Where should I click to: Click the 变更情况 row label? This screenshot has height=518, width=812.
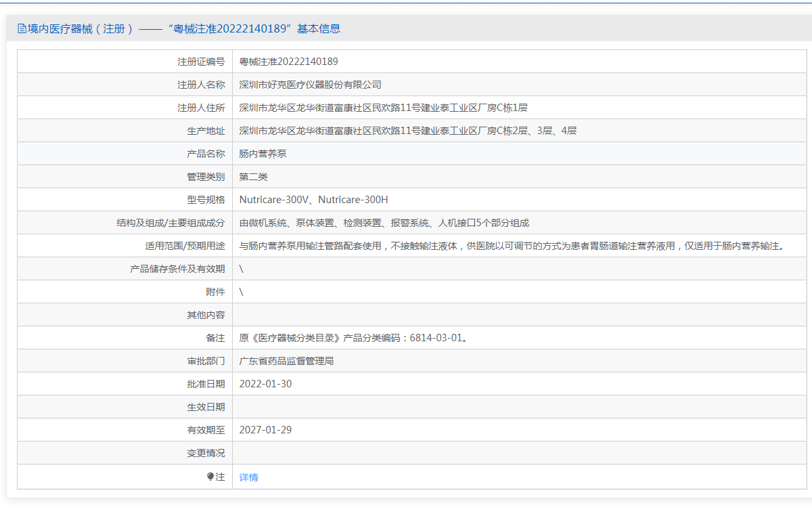point(206,453)
